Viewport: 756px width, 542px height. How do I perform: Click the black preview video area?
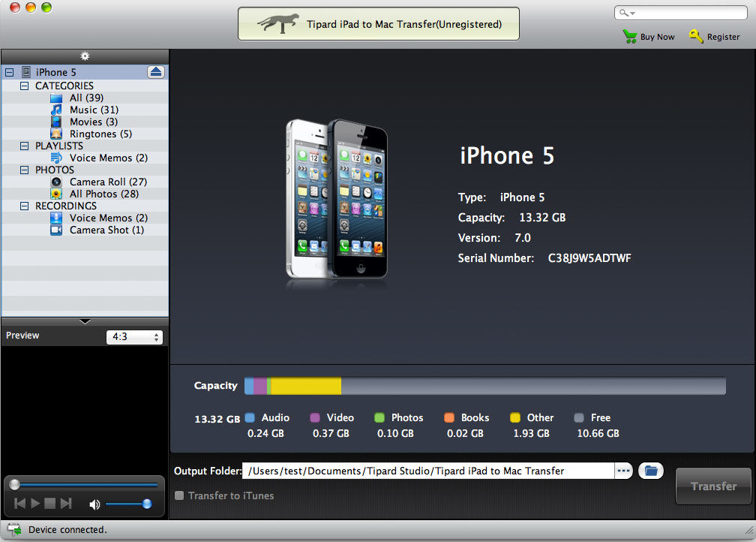[85, 410]
